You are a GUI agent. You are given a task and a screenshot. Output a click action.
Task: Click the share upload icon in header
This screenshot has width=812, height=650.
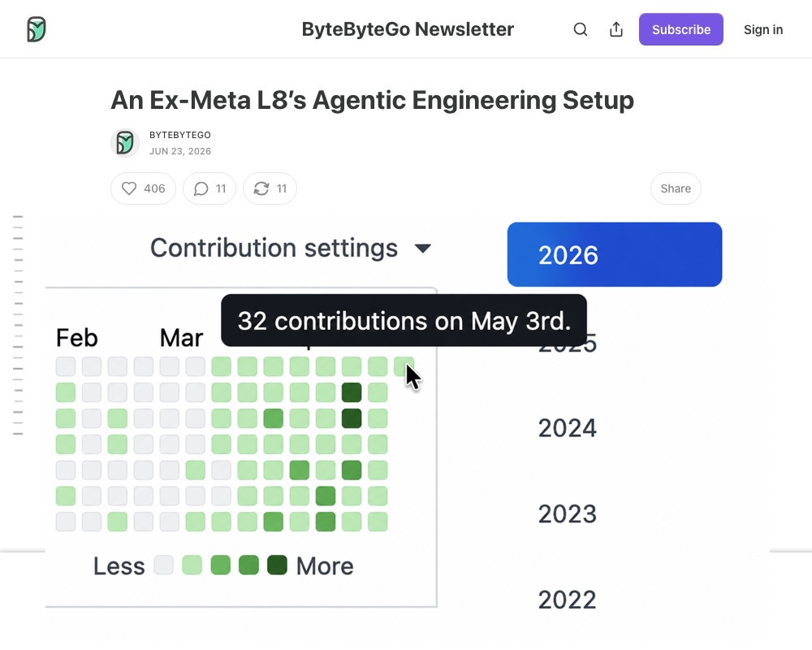click(616, 29)
